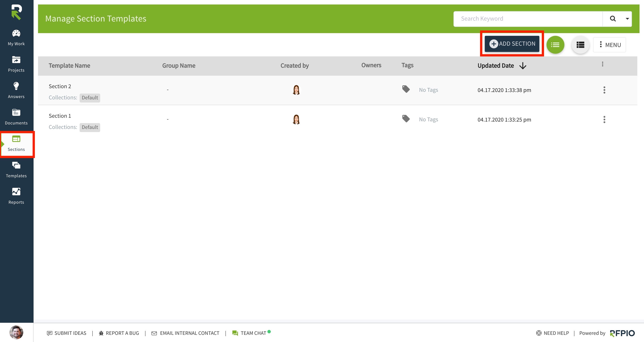Click Section 2 updated date 1:33:38 pm
This screenshot has height=342, width=644.
point(504,90)
